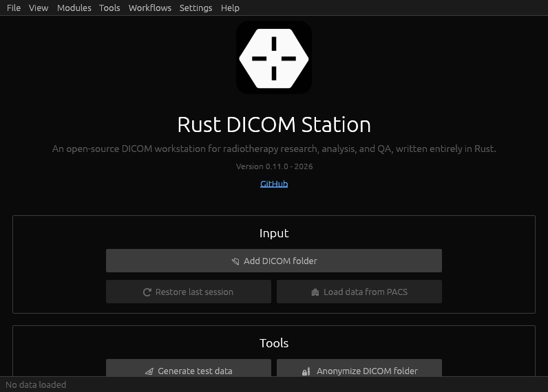Click the 'No data loaded' status text

36,384
